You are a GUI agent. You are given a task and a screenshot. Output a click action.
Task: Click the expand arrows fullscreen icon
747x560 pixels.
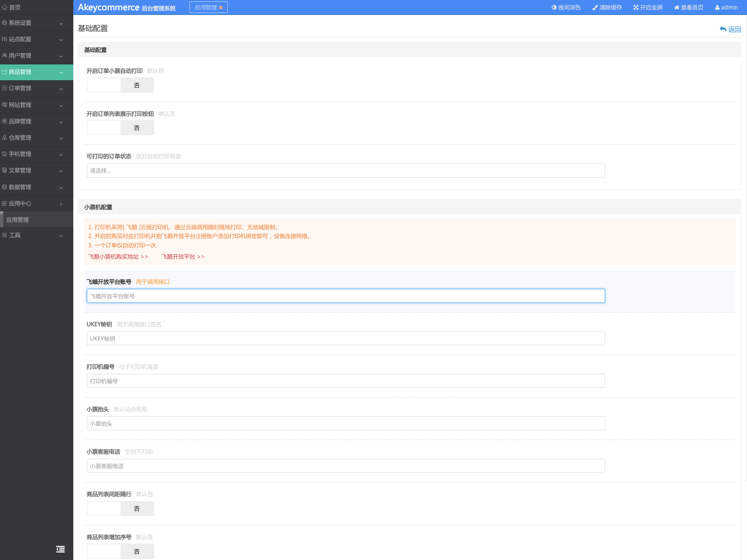pyautogui.click(x=636, y=7)
